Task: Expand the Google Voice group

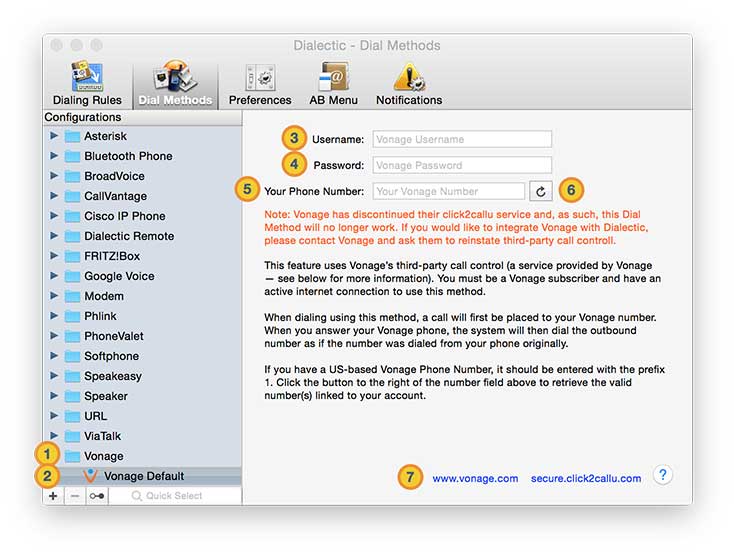Action: (54, 276)
